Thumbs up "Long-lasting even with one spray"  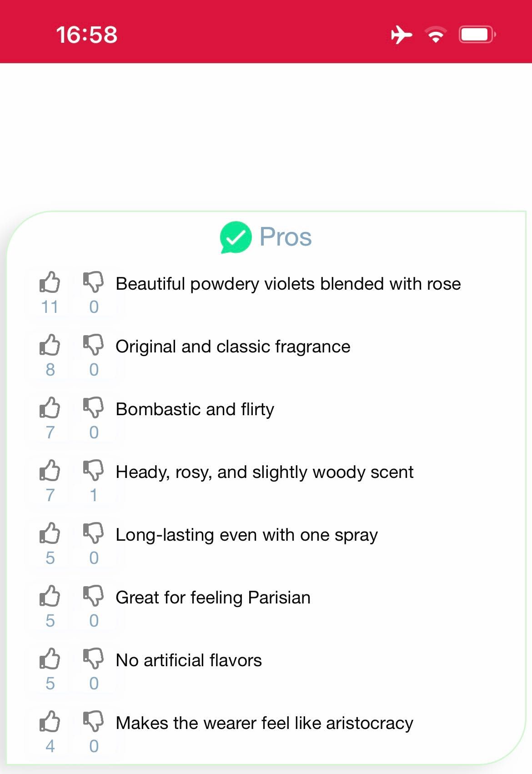[x=50, y=533]
